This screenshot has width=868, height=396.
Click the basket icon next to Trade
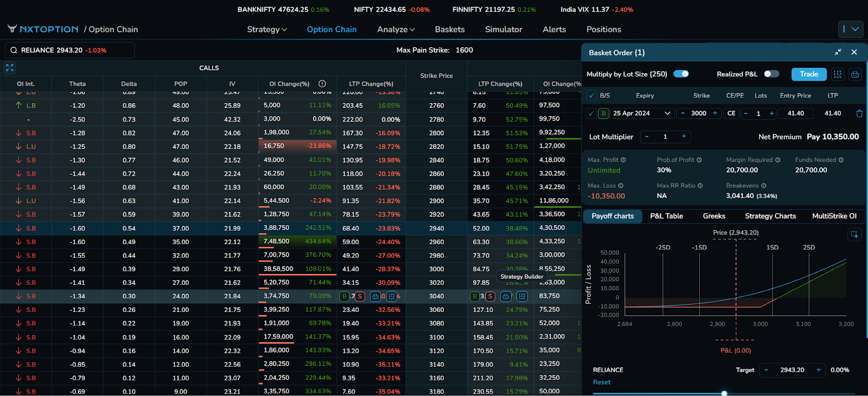point(855,74)
